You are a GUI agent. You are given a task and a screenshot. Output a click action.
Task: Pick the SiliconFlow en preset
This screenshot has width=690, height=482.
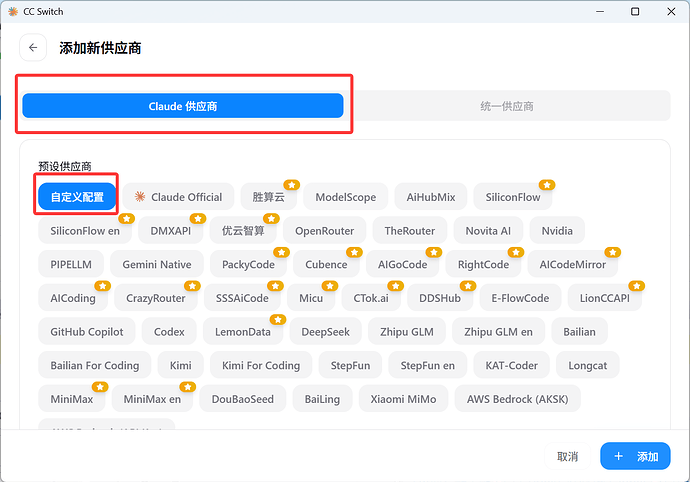tap(85, 231)
